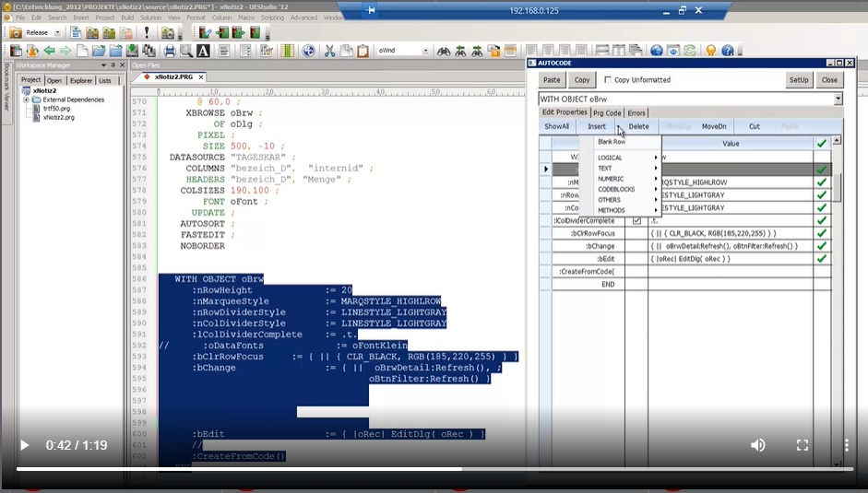Click the column mode icon
This screenshot has height=493, width=868.
[x=287, y=51]
